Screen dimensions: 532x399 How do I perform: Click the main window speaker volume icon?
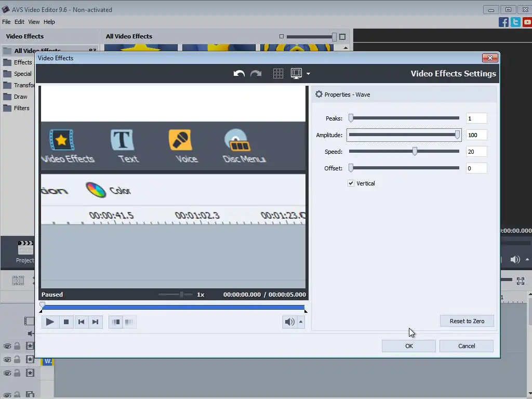tap(515, 260)
